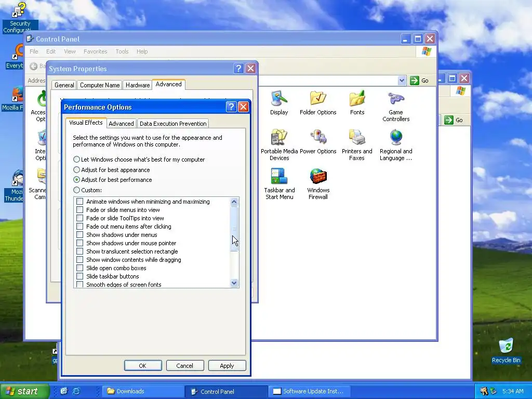Click the visual effects list scroll down arrow

coord(234,283)
